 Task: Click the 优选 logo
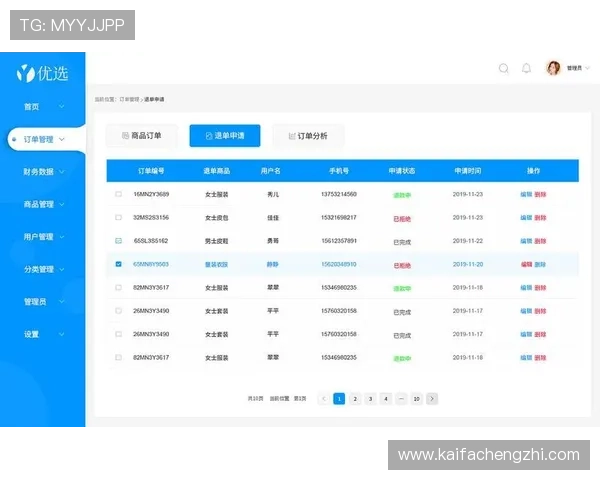click(42, 73)
